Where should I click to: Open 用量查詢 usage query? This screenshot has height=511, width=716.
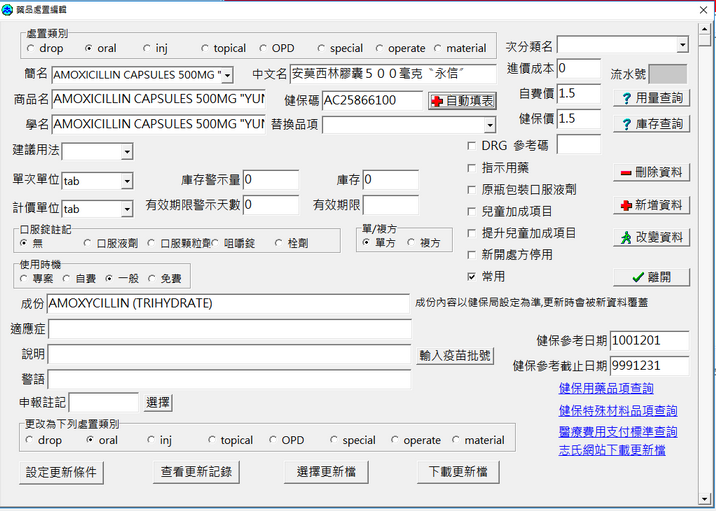651,98
